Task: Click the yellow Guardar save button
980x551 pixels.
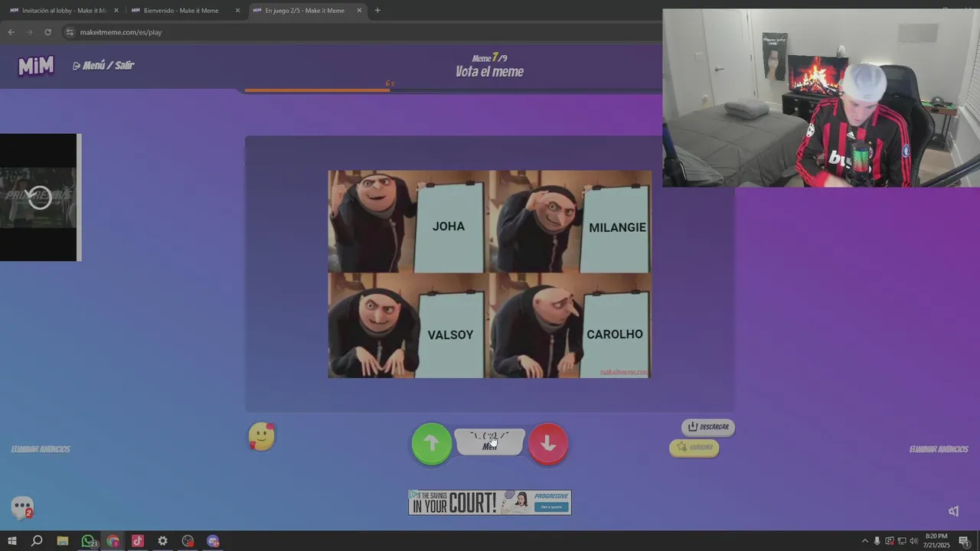Action: point(694,448)
